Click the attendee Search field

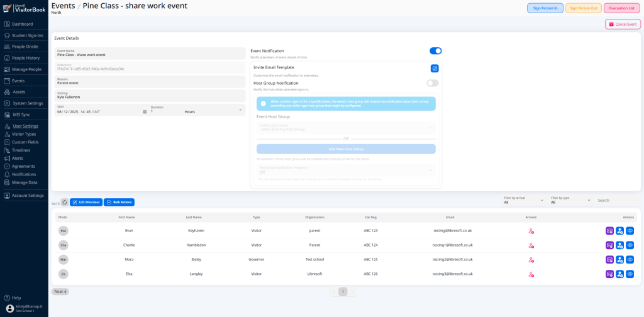(x=615, y=200)
